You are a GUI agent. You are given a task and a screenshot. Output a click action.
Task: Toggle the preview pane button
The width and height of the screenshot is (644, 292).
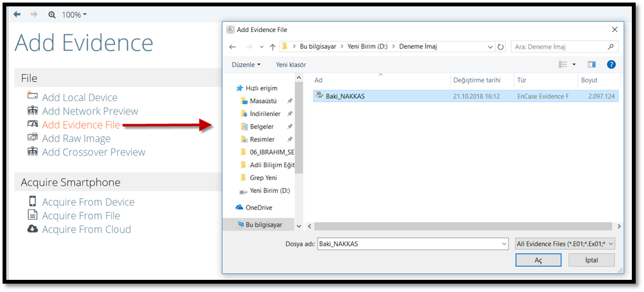click(x=592, y=65)
